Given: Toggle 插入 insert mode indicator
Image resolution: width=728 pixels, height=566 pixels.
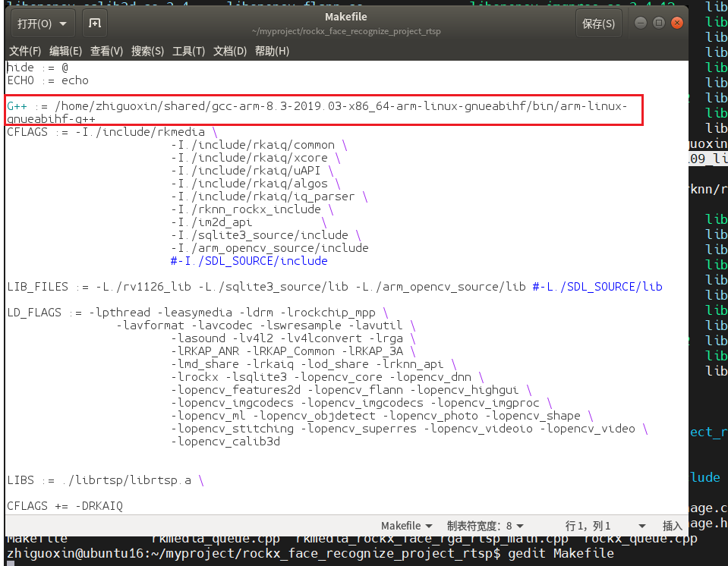Looking at the screenshot, I should [672, 526].
